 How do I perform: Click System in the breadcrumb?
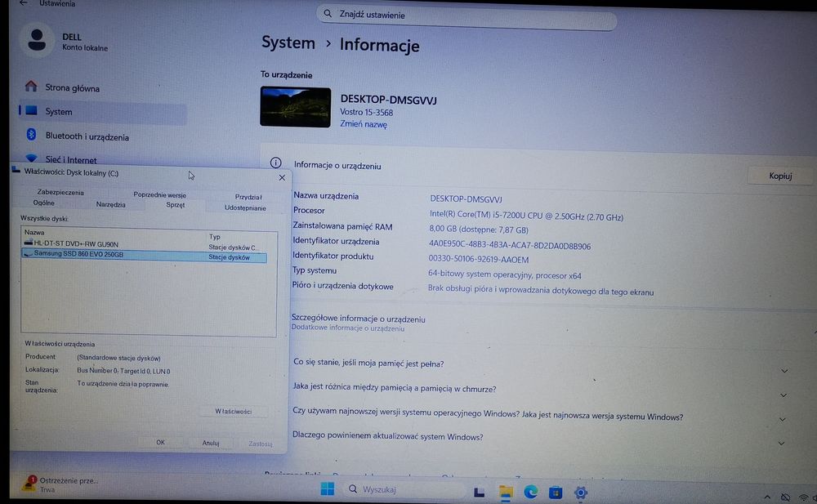click(288, 42)
